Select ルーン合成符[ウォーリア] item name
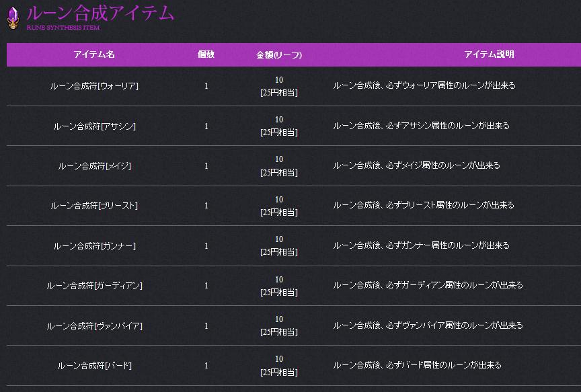Image resolution: width=581 pixels, height=392 pixels. point(94,86)
